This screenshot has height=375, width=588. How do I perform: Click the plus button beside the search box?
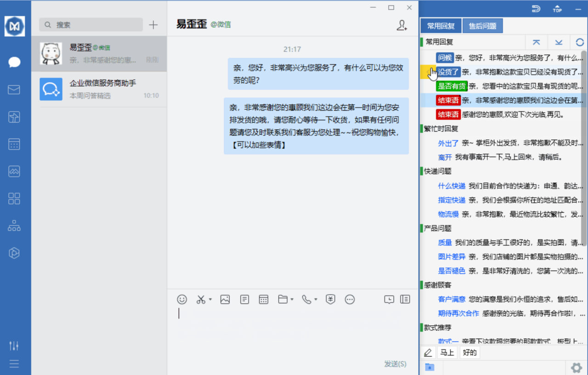pos(153,25)
